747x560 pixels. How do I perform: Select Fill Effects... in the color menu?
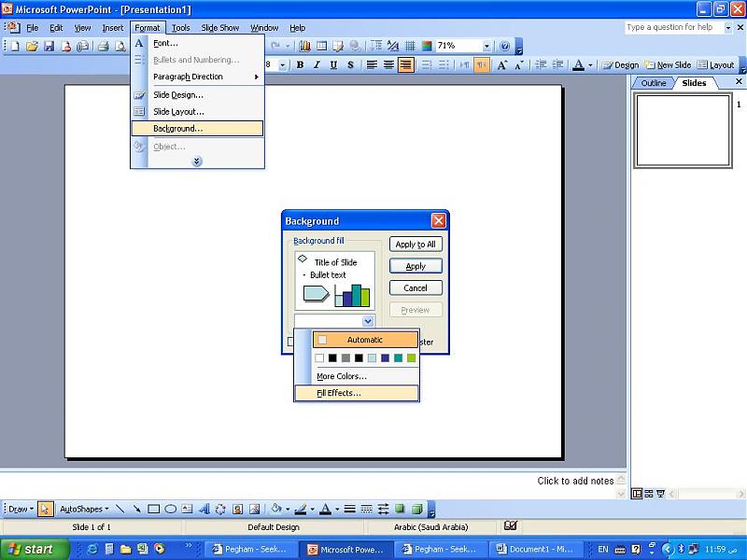pyautogui.click(x=357, y=393)
